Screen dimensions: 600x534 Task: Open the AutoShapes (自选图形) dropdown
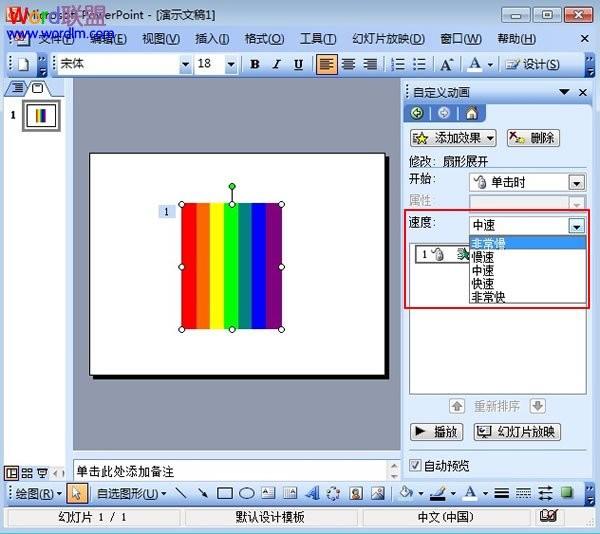[131, 494]
